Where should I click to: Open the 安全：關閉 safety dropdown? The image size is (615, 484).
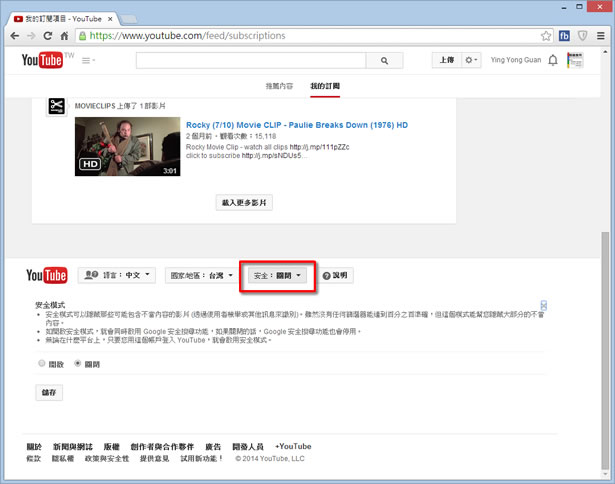point(278,275)
